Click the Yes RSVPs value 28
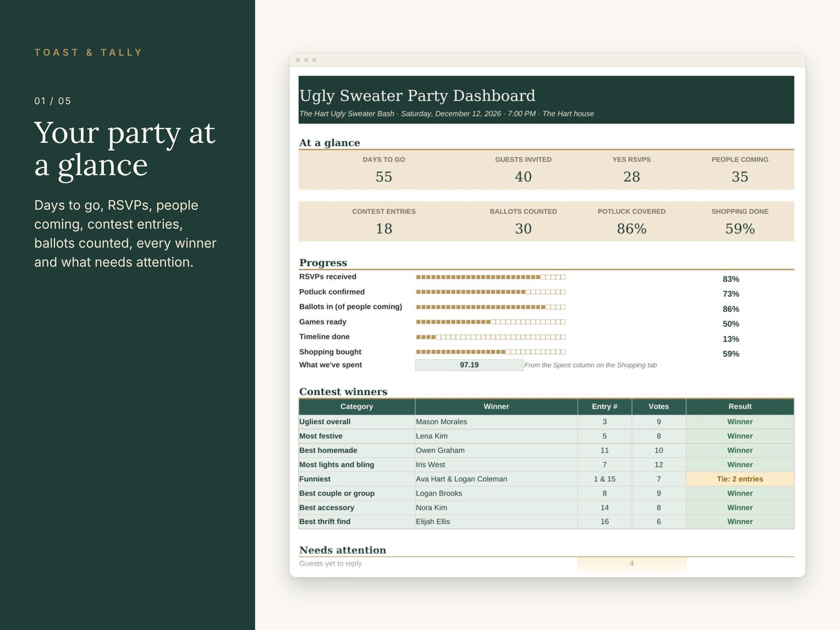The image size is (840, 630). coord(632,177)
